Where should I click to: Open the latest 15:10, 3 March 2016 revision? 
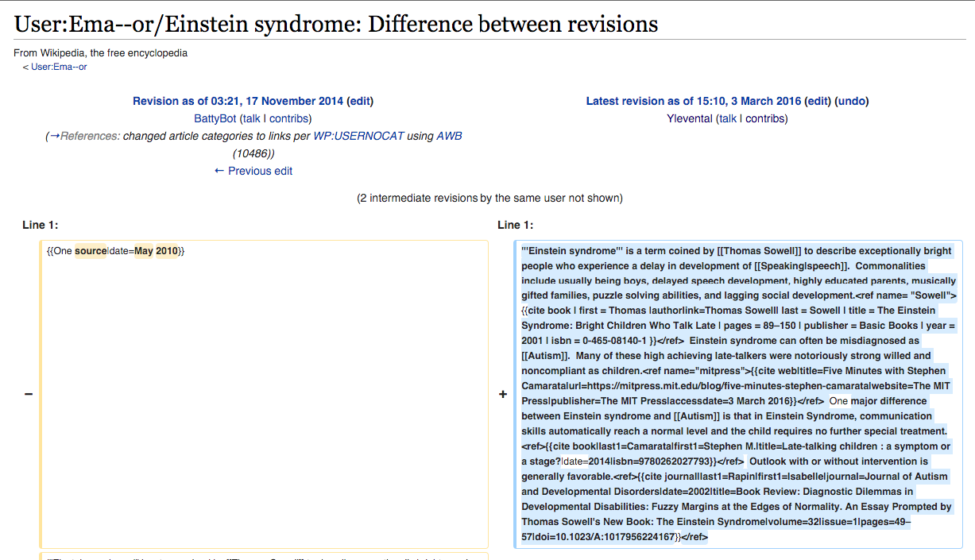(x=694, y=101)
